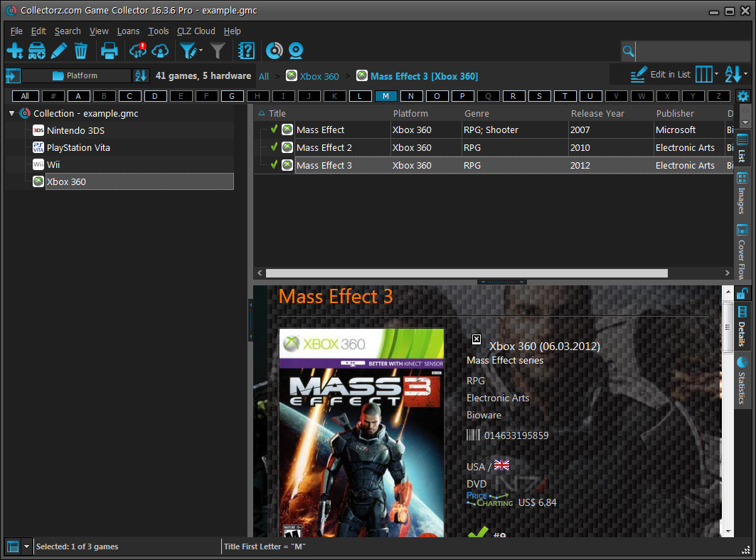
Task: Click the webcam barcode scanner icon
Action: click(296, 51)
